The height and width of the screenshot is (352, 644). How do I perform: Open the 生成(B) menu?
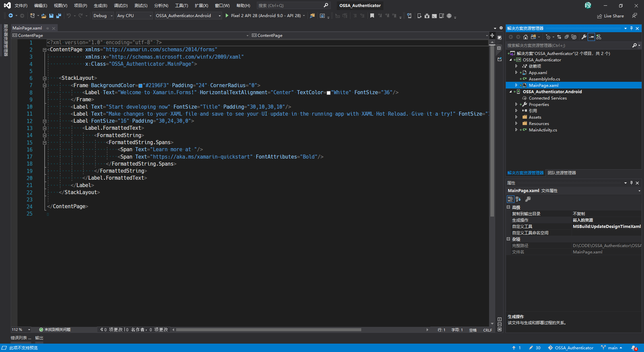(x=100, y=6)
